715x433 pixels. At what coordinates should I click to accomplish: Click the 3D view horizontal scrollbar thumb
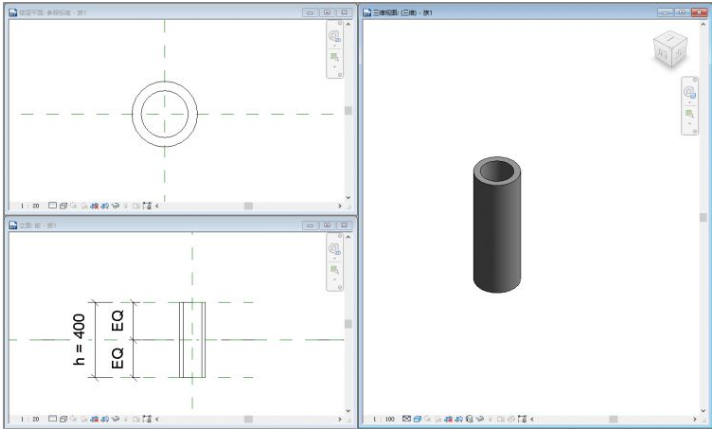(x=614, y=419)
